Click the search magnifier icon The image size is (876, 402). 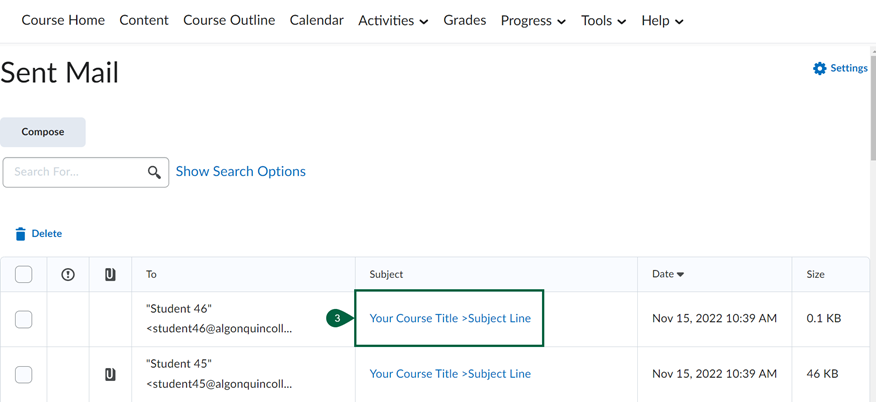[154, 172]
